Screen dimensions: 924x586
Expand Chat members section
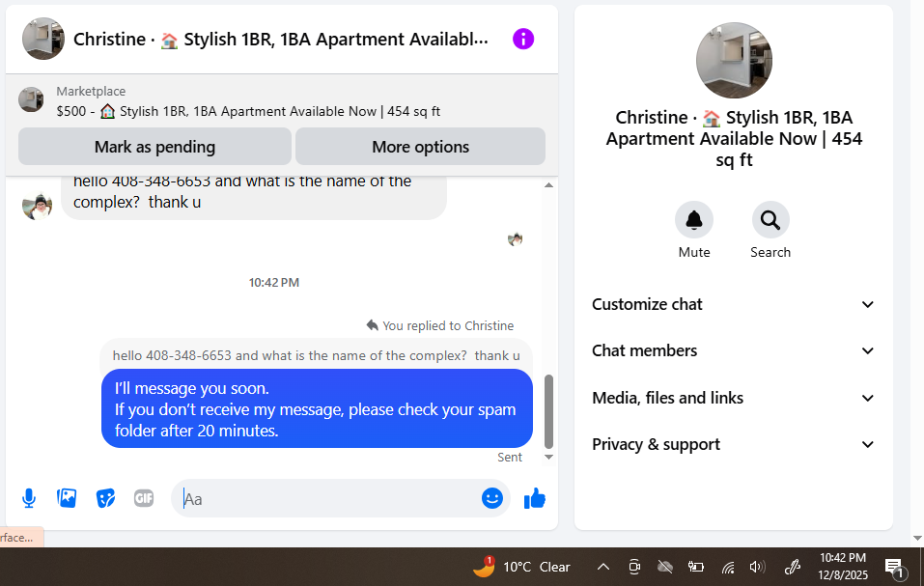733,351
